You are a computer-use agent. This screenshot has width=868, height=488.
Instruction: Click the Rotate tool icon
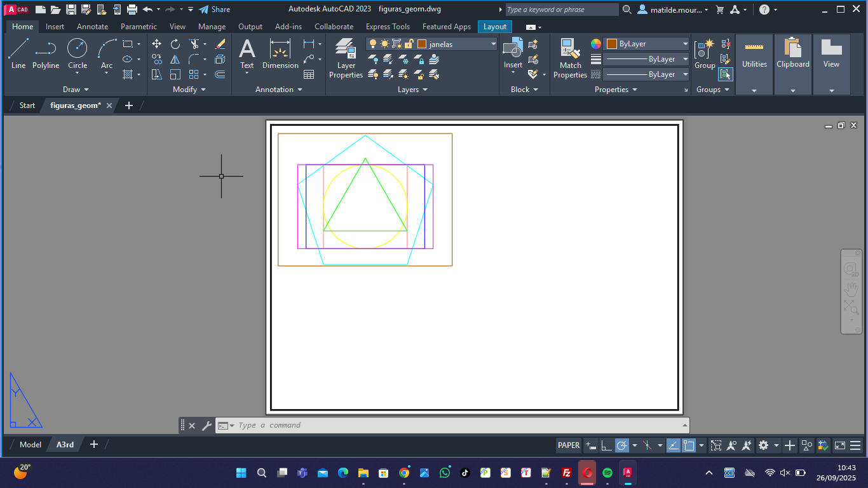[x=175, y=44]
